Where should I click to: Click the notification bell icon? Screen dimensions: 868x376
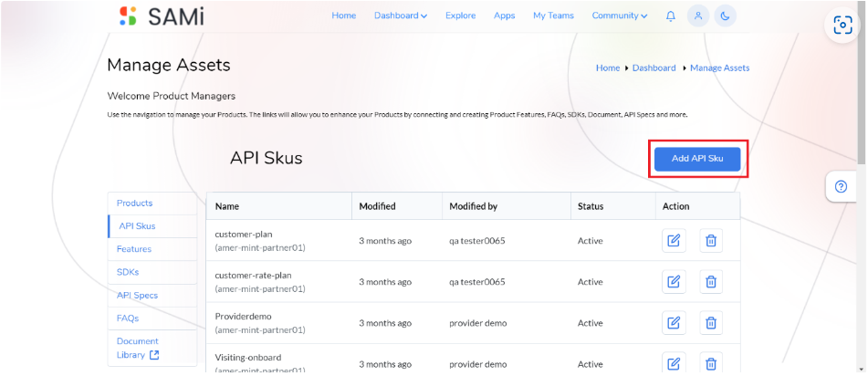[x=670, y=16]
